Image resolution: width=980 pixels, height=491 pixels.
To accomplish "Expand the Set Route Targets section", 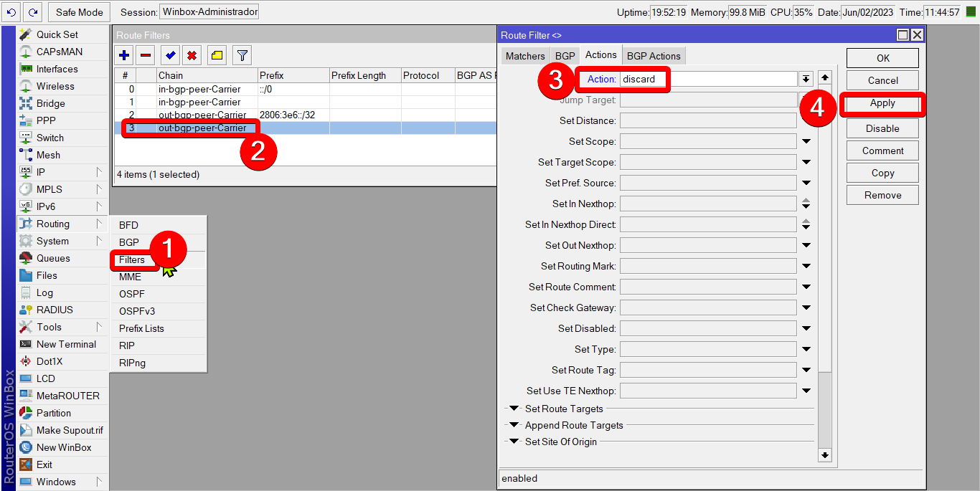I will (x=514, y=409).
